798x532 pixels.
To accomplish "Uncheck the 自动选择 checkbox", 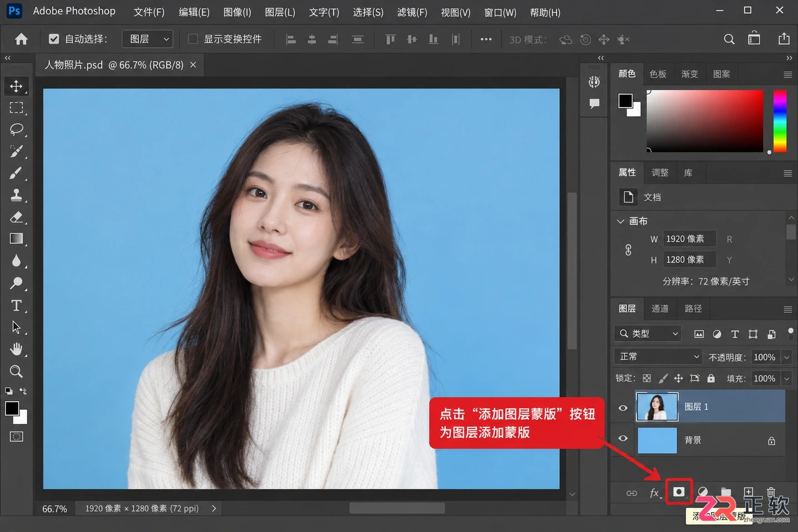I will (x=54, y=39).
